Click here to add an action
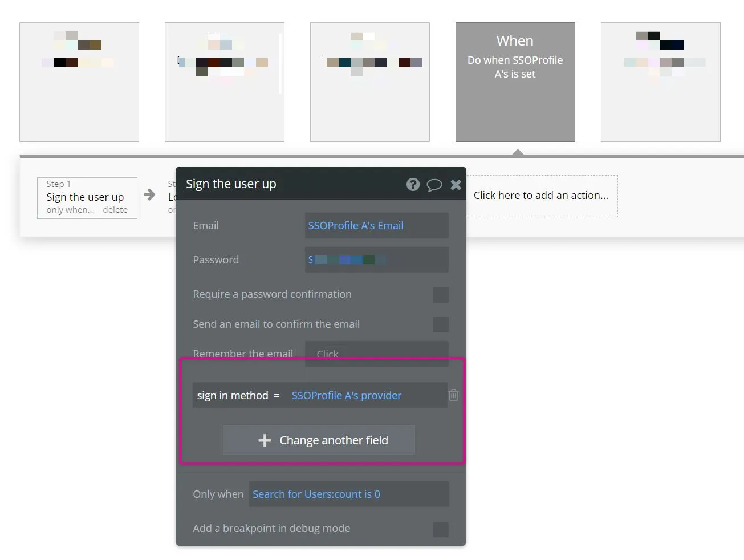744x560 pixels. 541,196
